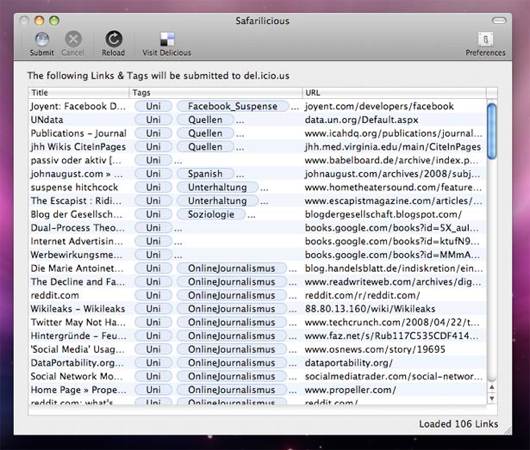
Task: Click the Soziologie tag token
Action: coord(211,214)
